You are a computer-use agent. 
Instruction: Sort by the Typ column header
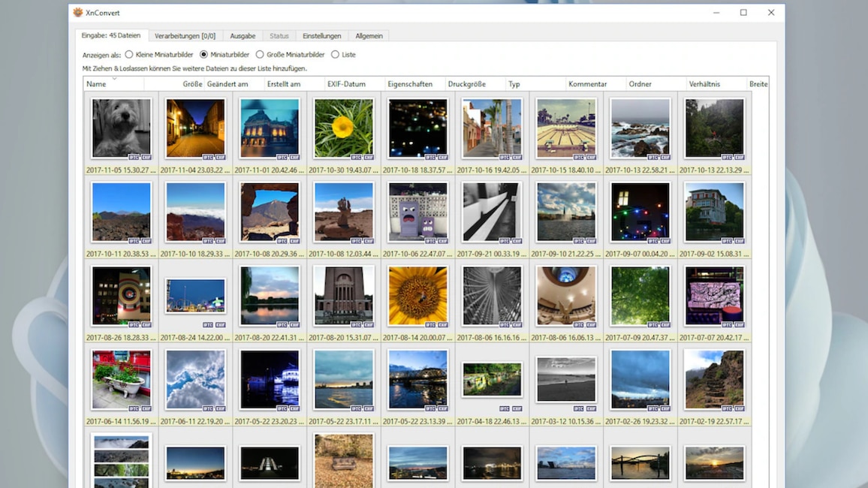tap(536, 84)
